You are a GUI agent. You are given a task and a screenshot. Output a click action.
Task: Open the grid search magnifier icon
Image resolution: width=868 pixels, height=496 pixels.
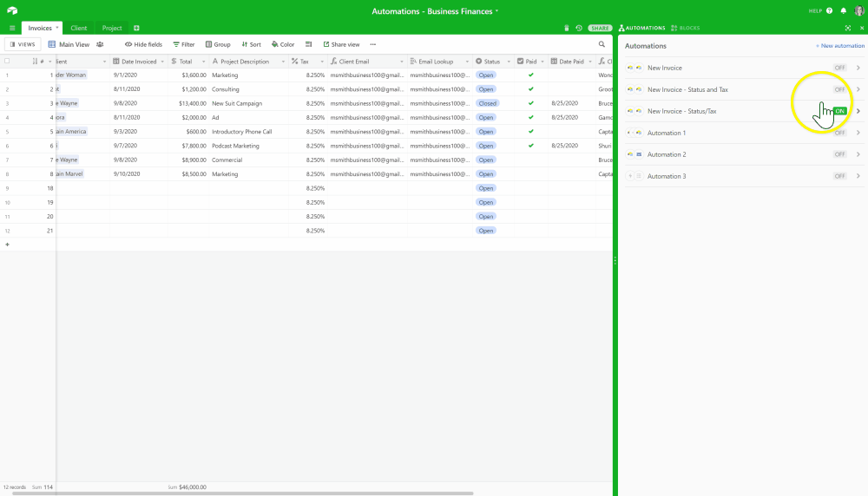click(602, 44)
